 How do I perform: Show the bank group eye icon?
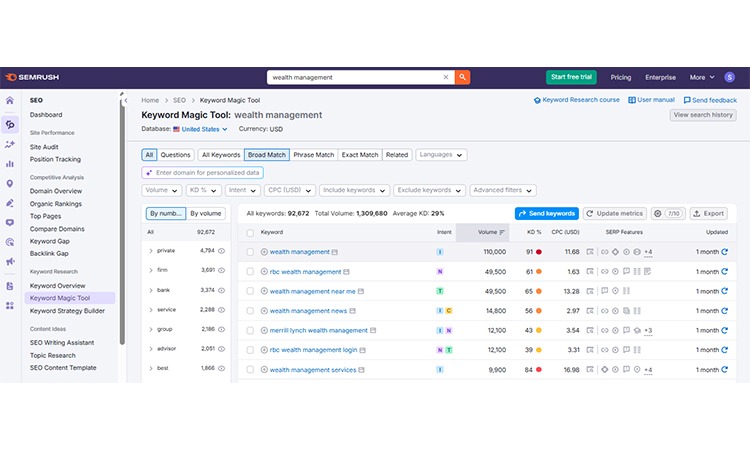[x=221, y=290]
